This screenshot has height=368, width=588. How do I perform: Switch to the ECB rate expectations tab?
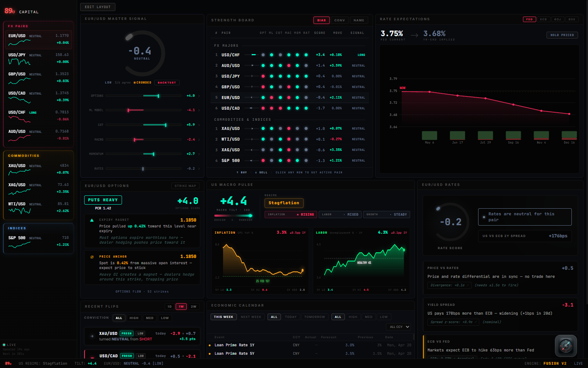point(544,19)
